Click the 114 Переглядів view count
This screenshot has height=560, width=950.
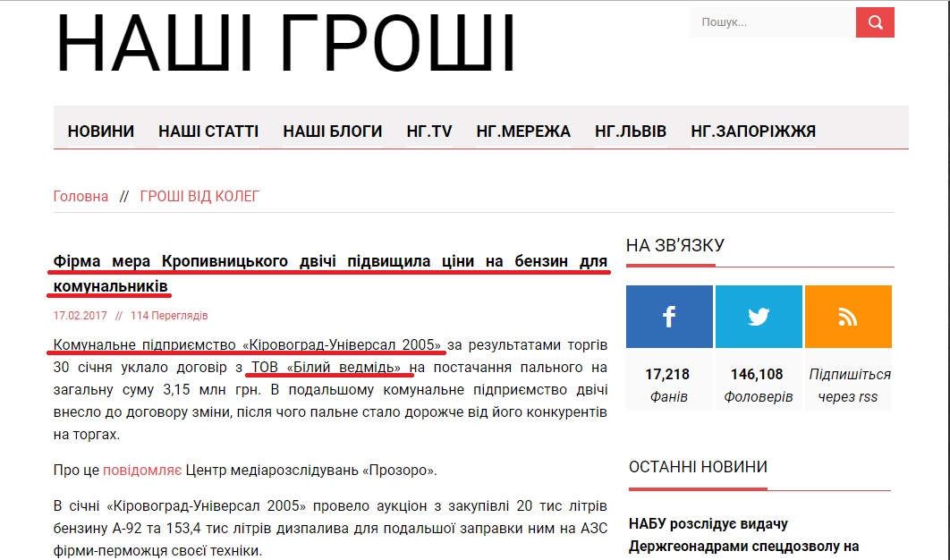pyautogui.click(x=169, y=316)
